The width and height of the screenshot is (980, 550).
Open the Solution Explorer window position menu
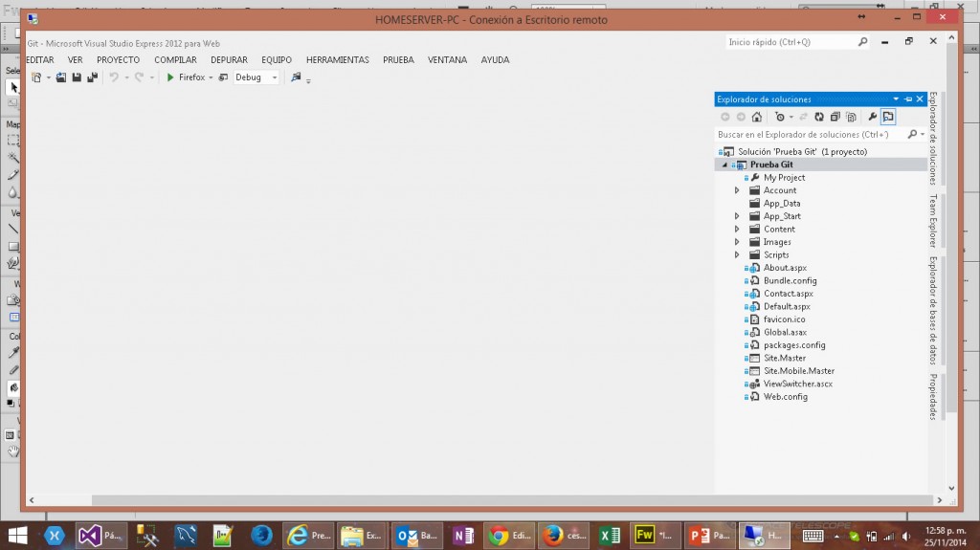pos(896,99)
